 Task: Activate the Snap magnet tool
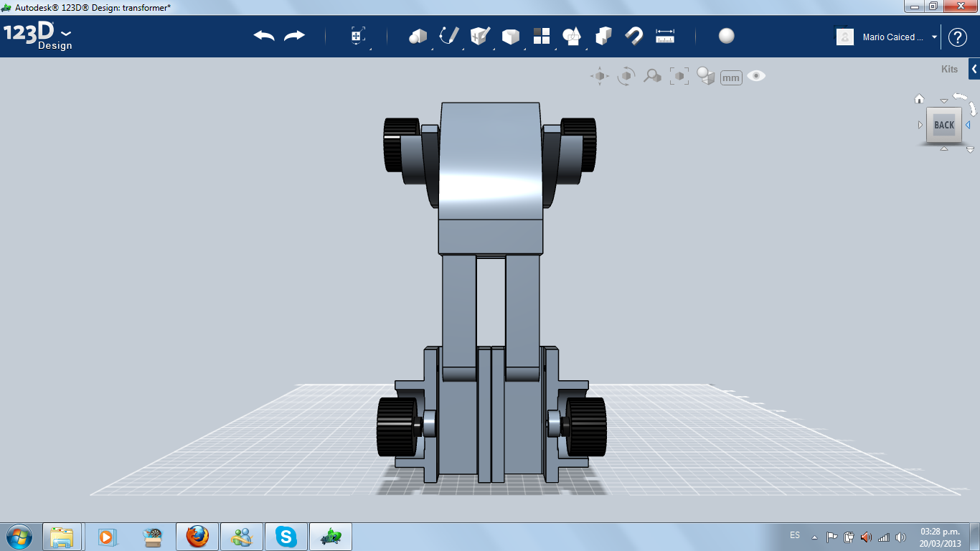click(634, 36)
